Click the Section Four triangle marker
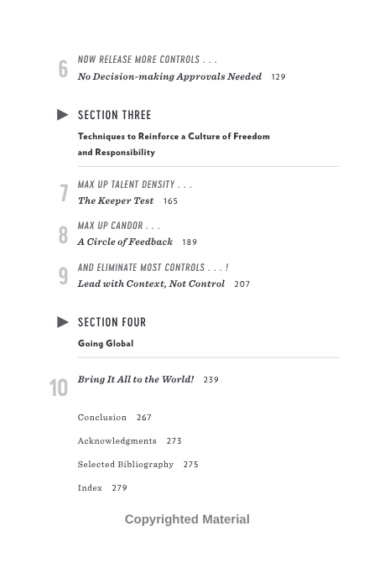 click(63, 322)
